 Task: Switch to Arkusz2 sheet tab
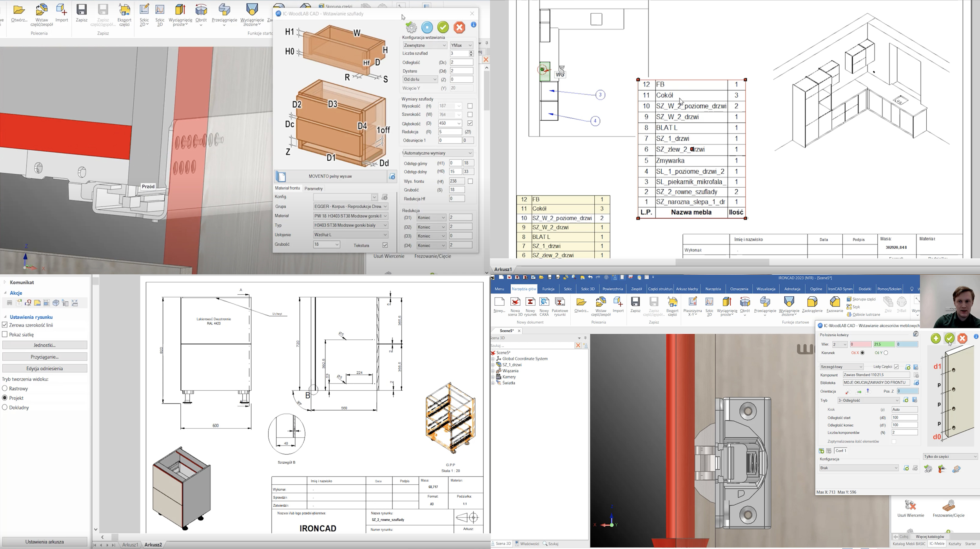[153, 545]
